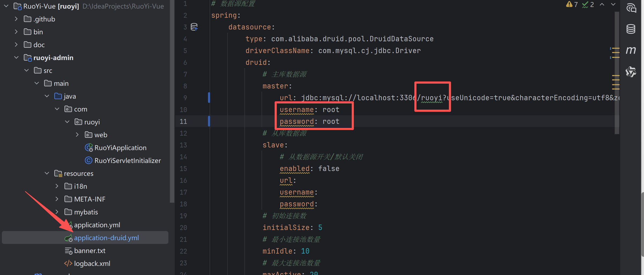
Task: Expand the i18n folder
Action: [x=57, y=186]
